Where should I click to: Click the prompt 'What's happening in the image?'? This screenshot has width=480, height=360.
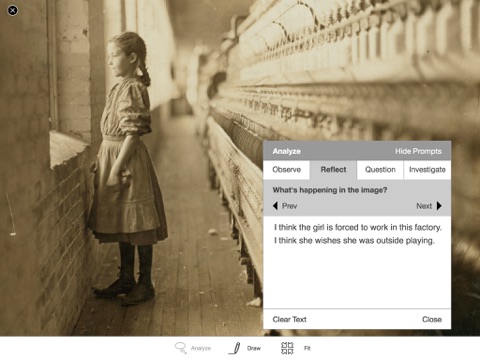pyautogui.click(x=330, y=190)
